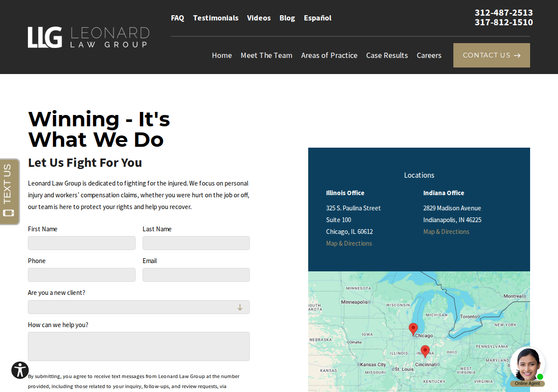Click the '2829 Madison Avenue' address line
Screen dimensions: 558x392
pos(452,208)
